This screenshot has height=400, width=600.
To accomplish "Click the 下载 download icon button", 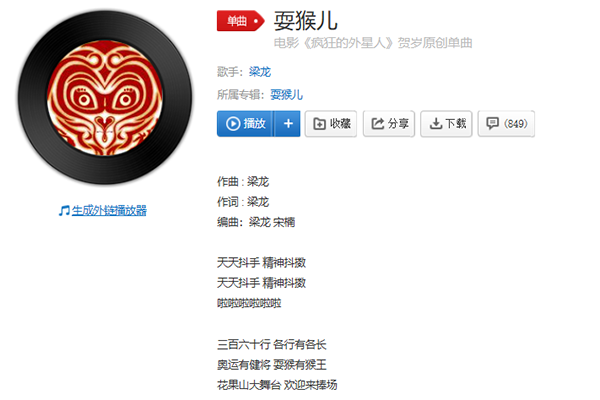I will tap(446, 124).
